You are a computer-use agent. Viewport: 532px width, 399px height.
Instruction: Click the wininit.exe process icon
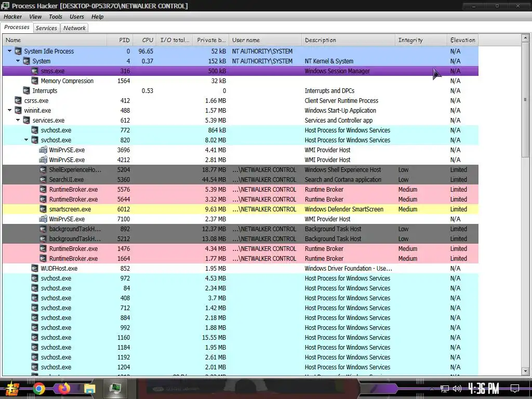[18, 110]
